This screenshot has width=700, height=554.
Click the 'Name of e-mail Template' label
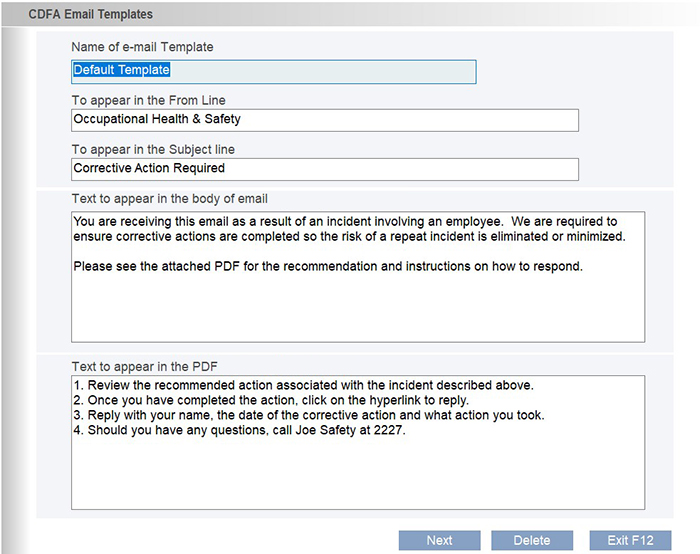coord(142,47)
